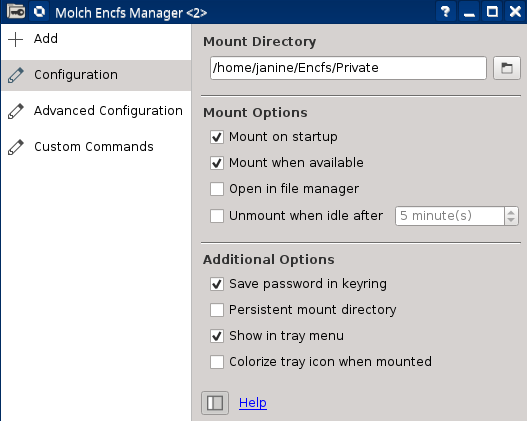The image size is (527, 421).
Task: Select the Add entry in sidebar
Action: click(x=96, y=39)
